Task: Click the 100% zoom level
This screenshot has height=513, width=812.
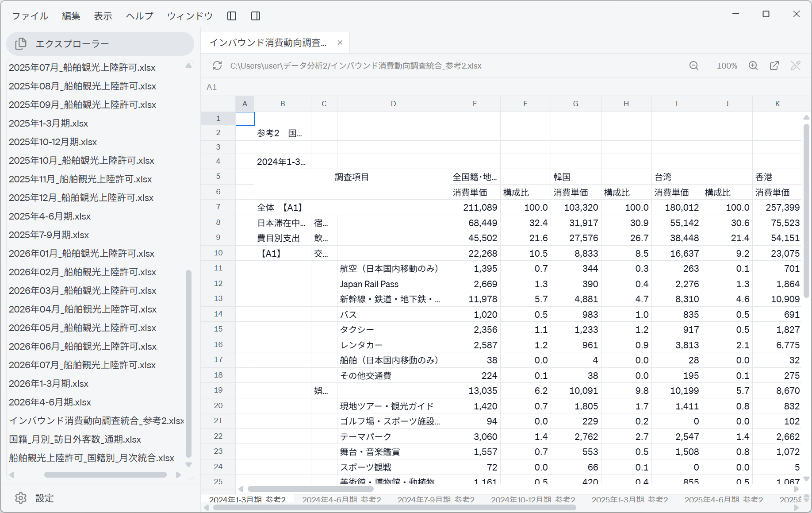Action: (727, 66)
